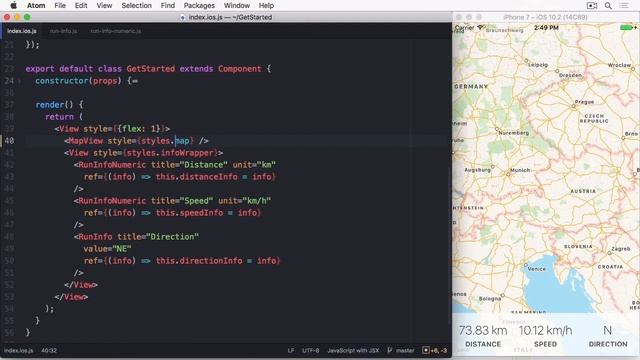This screenshot has width=640, height=360.
Task: Open the Atom application menu
Action: click(36, 5)
